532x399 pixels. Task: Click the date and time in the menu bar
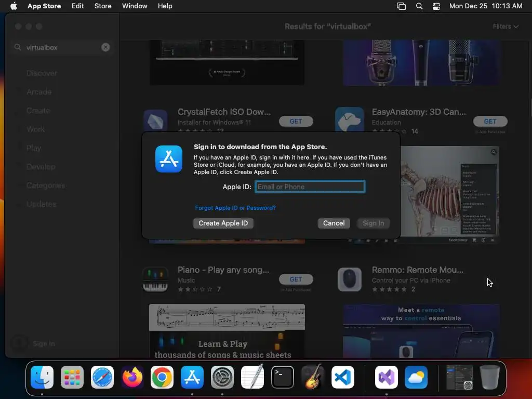click(x=486, y=6)
